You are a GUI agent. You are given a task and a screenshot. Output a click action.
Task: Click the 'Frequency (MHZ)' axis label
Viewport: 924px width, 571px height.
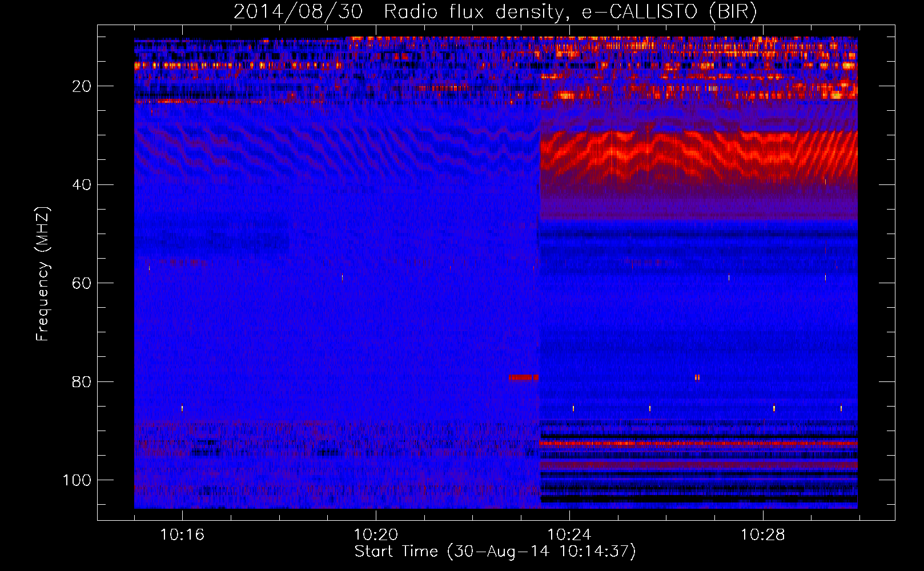[43, 274]
